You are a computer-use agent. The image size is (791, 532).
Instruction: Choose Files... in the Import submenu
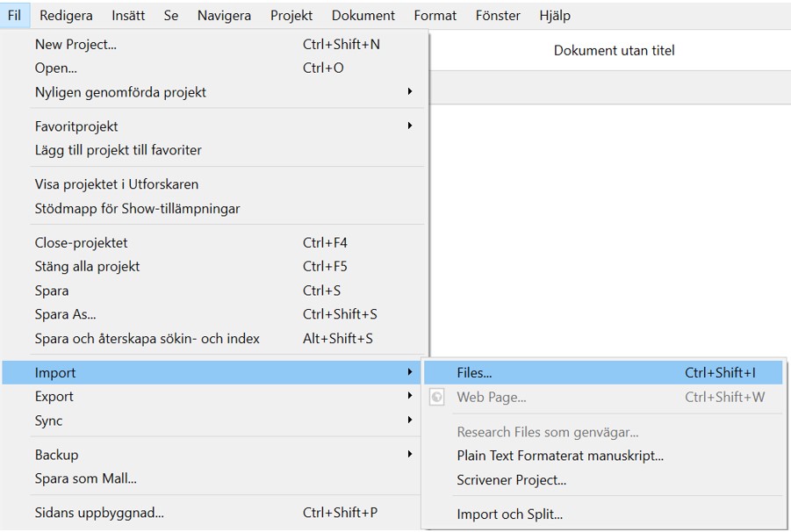pyautogui.click(x=603, y=372)
